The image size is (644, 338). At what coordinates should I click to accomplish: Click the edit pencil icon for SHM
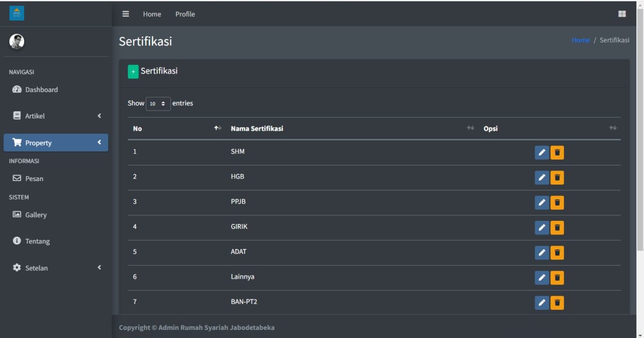[x=541, y=152]
